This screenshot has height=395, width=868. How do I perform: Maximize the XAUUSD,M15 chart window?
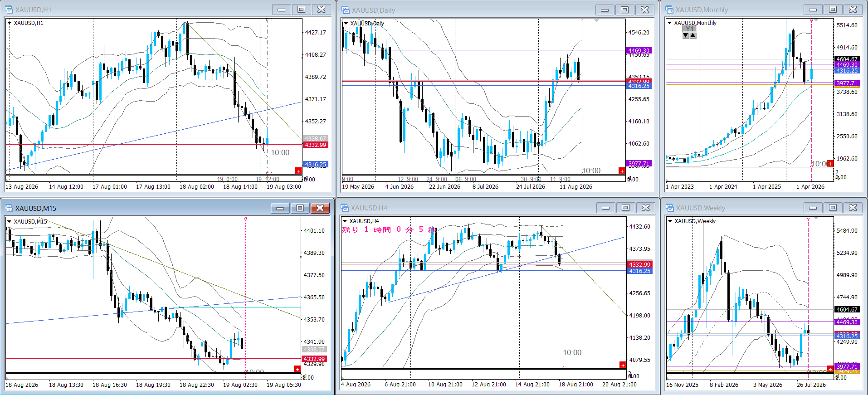point(300,208)
